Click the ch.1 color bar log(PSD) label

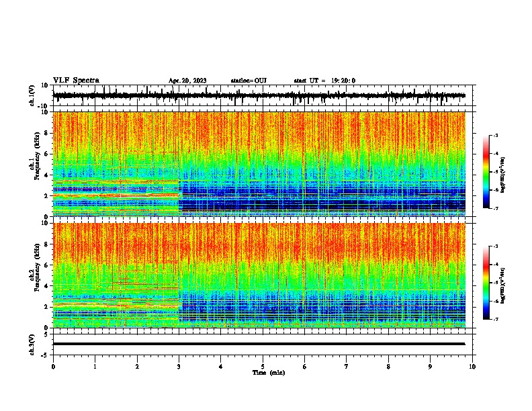click(502, 175)
